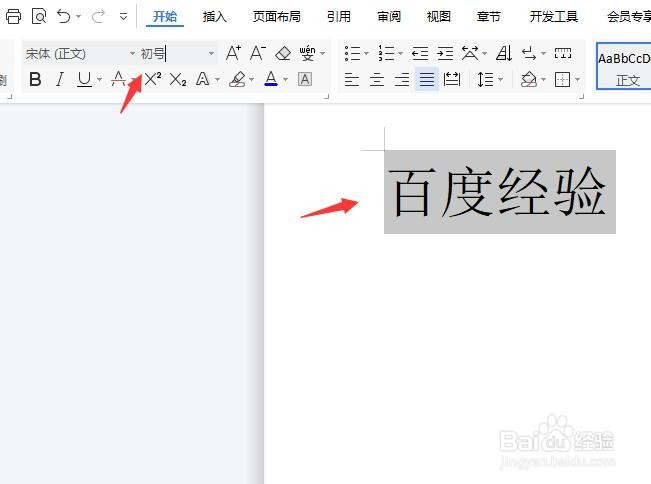Open line spacing options

coord(485,79)
